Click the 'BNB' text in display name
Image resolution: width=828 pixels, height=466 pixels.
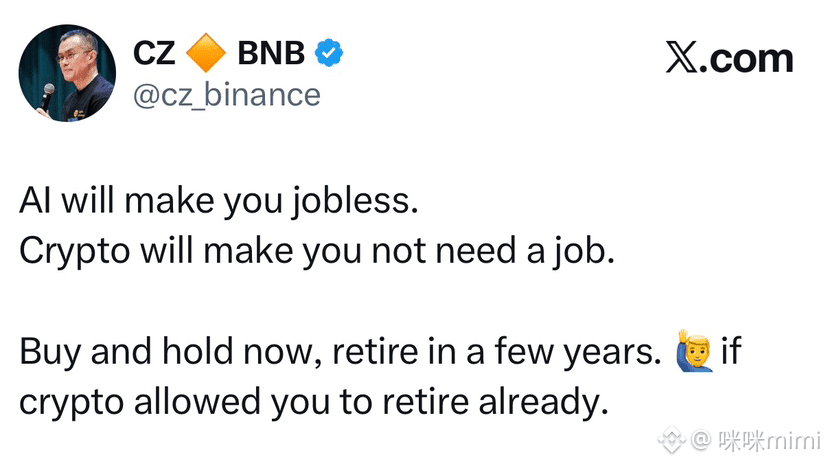click(x=271, y=53)
